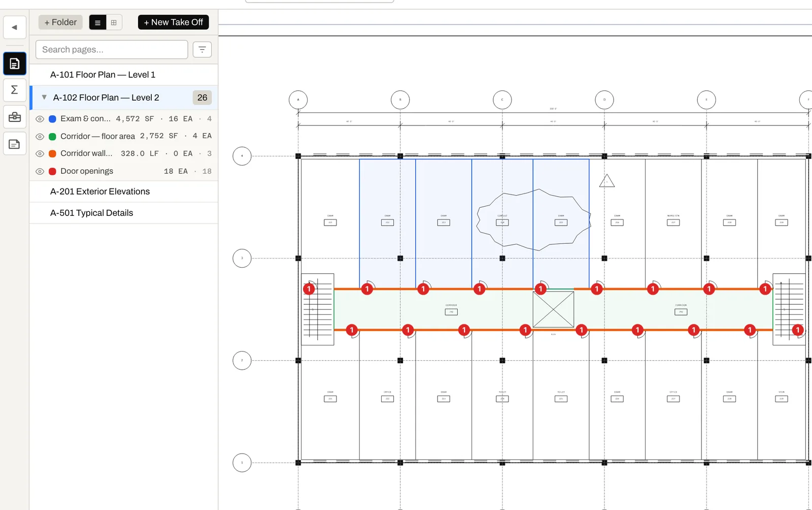
Task: Switch to list view of pages
Action: (97, 22)
